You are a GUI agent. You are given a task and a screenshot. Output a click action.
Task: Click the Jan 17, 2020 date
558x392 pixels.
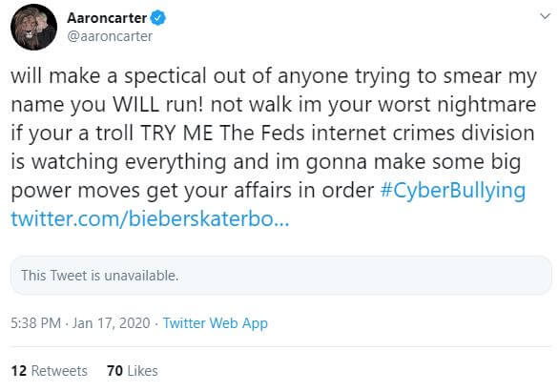point(111,323)
